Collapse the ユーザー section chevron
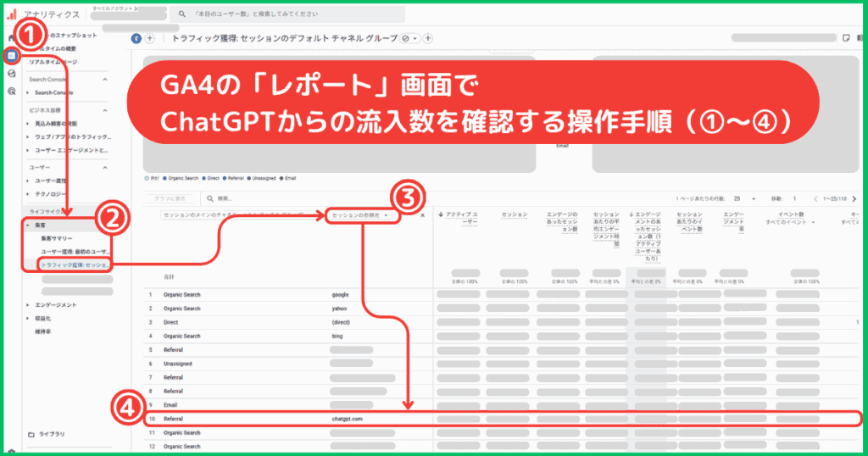This screenshot has width=868, height=456. tap(105, 168)
